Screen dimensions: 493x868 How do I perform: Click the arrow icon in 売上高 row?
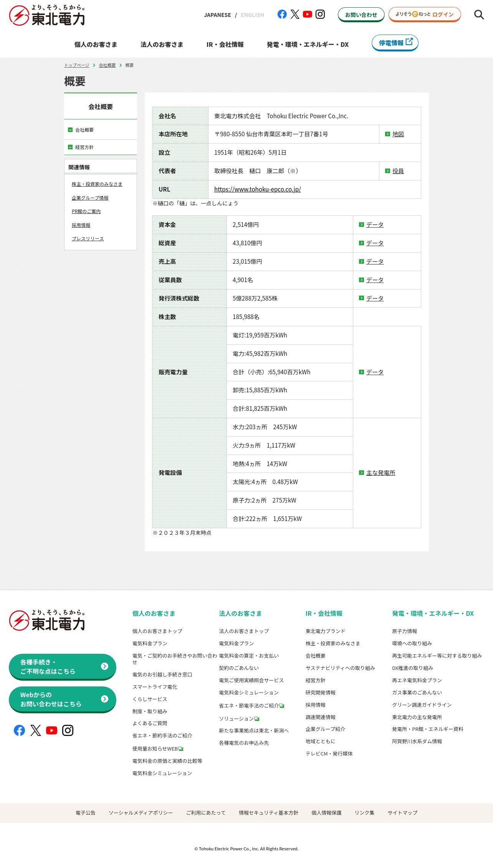point(361,261)
